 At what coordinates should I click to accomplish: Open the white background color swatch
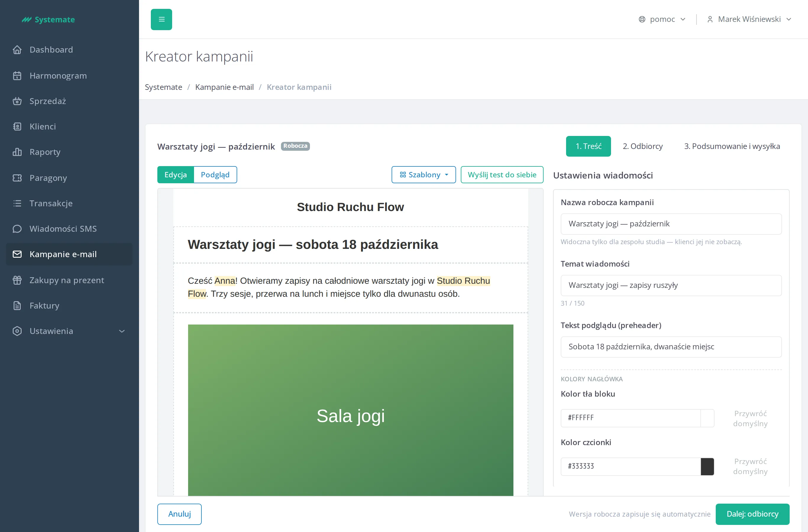[x=707, y=418]
